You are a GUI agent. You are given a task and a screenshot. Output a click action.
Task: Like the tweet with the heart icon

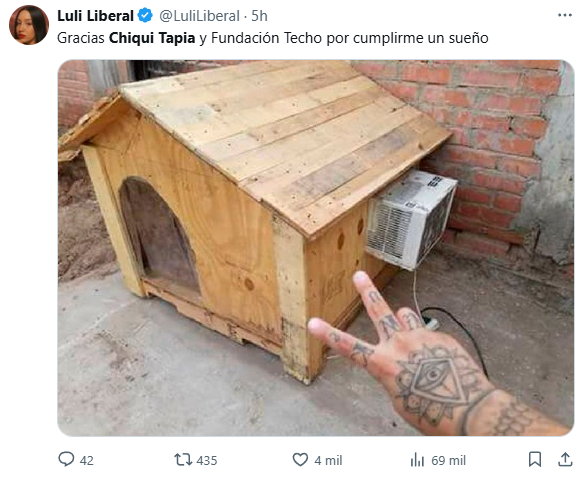click(300, 459)
